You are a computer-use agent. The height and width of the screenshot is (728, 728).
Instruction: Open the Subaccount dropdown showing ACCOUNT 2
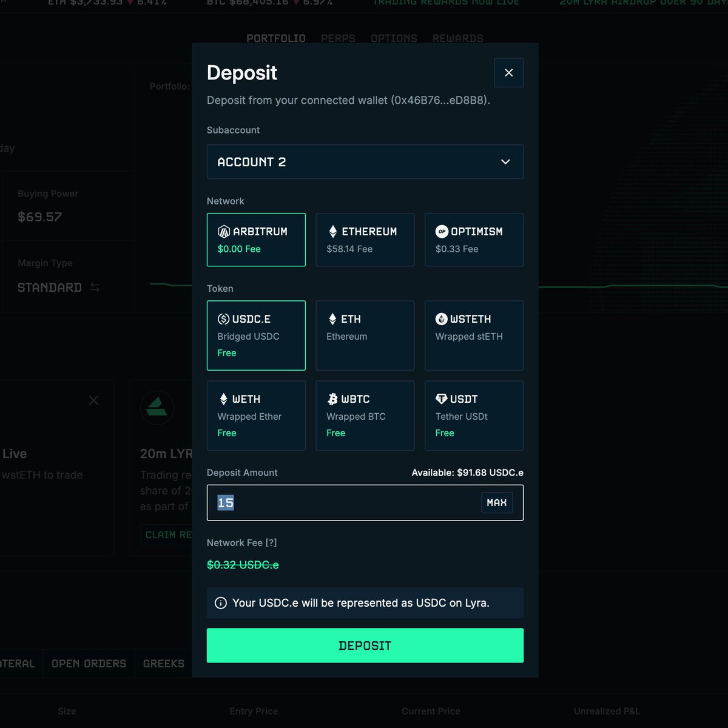365,162
